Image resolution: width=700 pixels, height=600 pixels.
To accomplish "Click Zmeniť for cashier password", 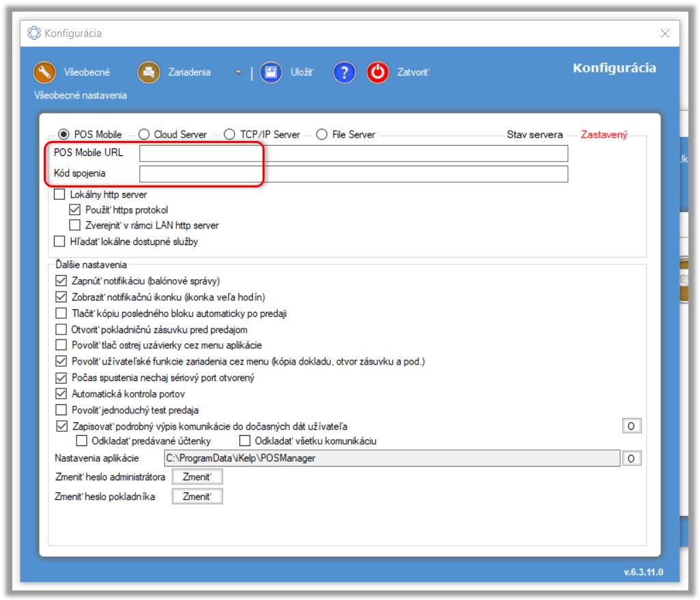I will (197, 497).
